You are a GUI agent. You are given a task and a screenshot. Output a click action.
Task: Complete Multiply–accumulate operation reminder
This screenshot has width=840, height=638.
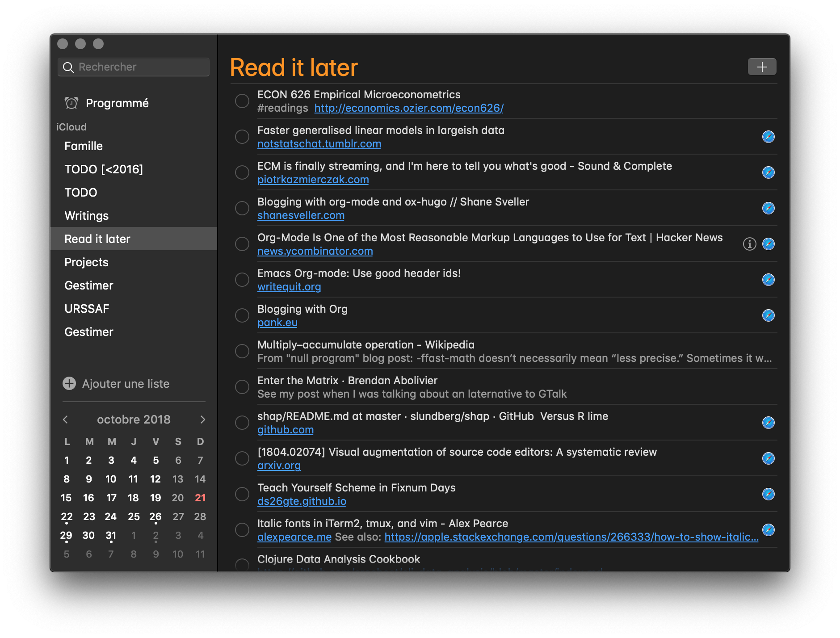pyautogui.click(x=242, y=351)
